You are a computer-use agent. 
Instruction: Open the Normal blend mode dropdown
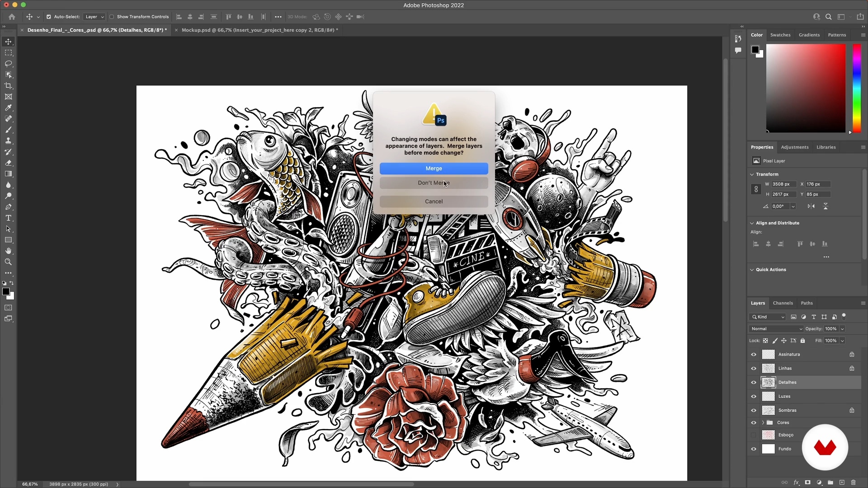pos(776,329)
